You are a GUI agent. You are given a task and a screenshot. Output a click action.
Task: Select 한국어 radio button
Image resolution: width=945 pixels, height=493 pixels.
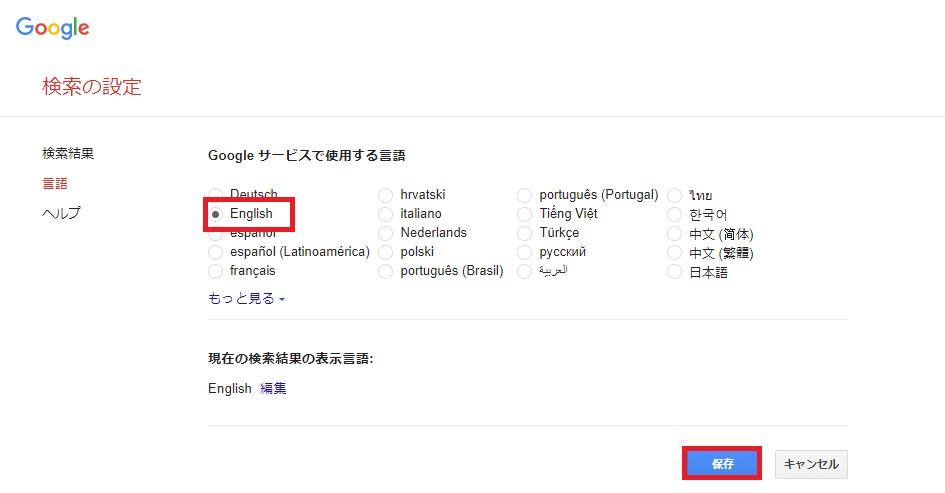pyautogui.click(x=675, y=215)
